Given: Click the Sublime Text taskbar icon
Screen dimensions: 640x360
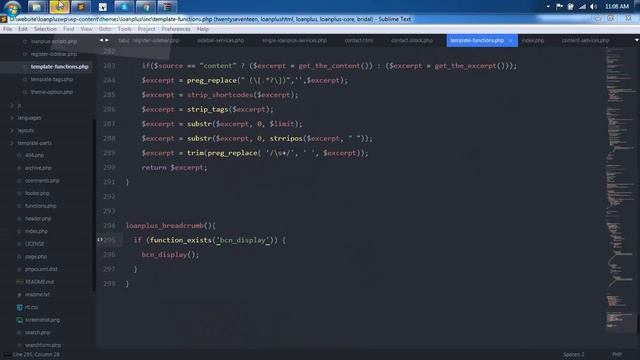Looking at the screenshot, I should click(x=81, y=7).
